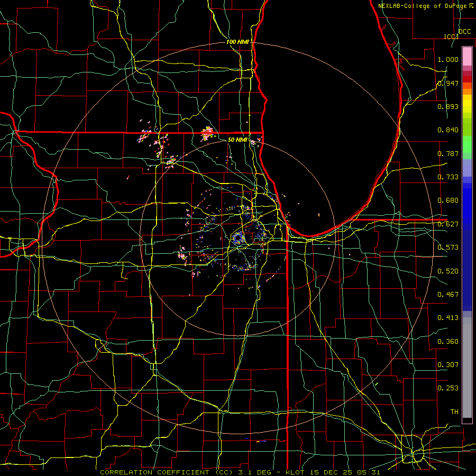Click the 0.253 colorbar value
This screenshot has height=476, width=476.
tap(448, 388)
